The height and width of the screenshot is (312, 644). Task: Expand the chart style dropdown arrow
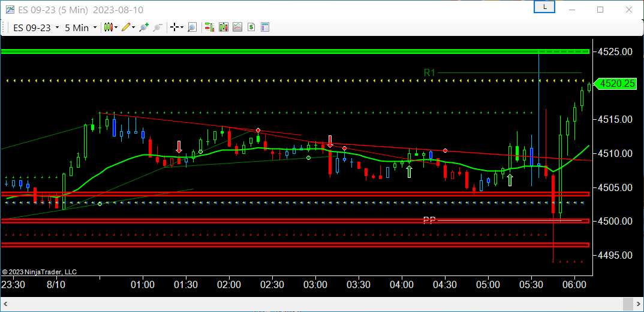coord(116,28)
